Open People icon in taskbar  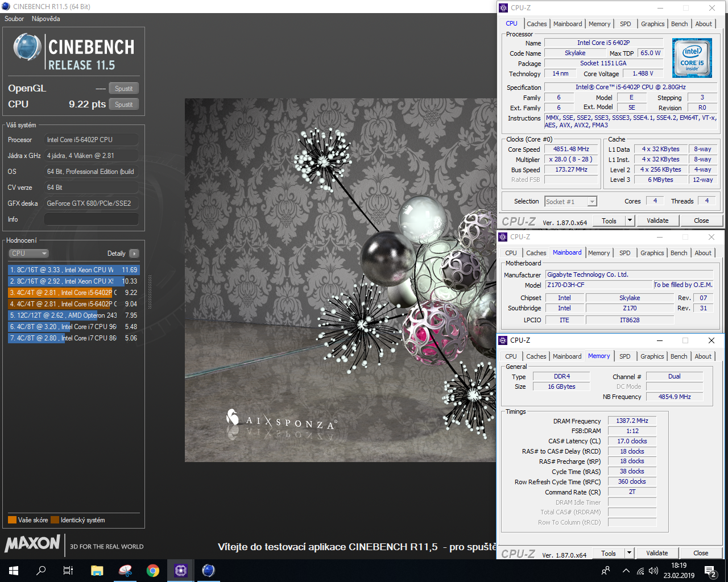tap(606, 571)
